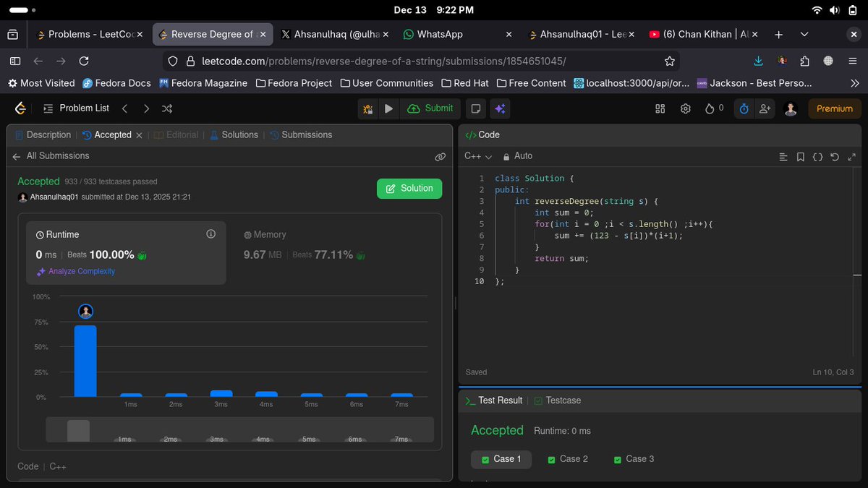The image size is (868, 488).
Task: Click the green Solution button
Action: 409,189
